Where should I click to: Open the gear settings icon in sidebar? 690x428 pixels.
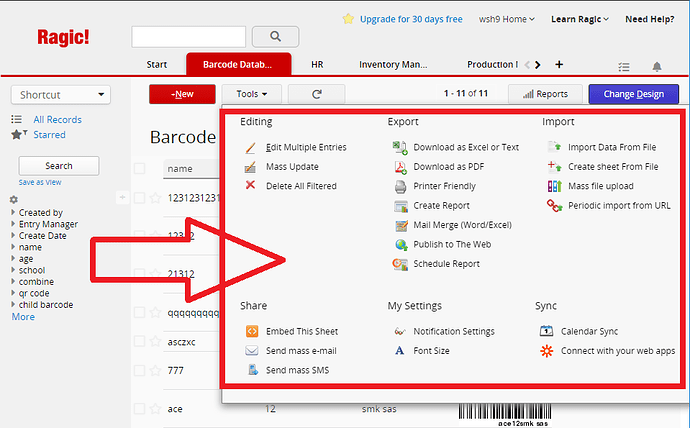[x=14, y=200]
